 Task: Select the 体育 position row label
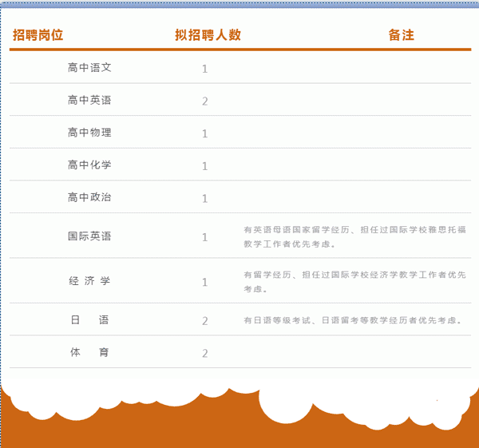89,353
